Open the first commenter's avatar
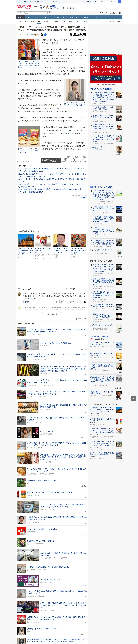The image size is (138, 644). point(19,294)
